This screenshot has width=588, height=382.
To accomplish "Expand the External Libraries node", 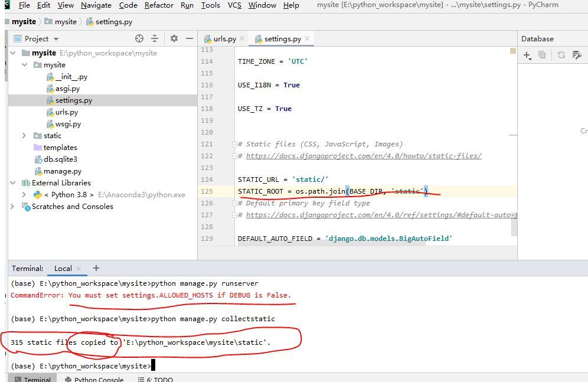I will pyautogui.click(x=13, y=182).
